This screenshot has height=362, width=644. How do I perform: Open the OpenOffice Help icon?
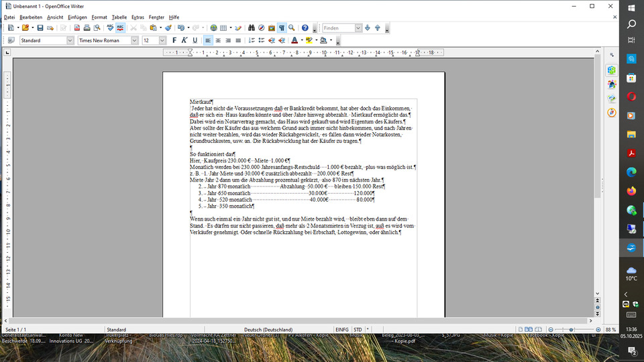point(305,28)
